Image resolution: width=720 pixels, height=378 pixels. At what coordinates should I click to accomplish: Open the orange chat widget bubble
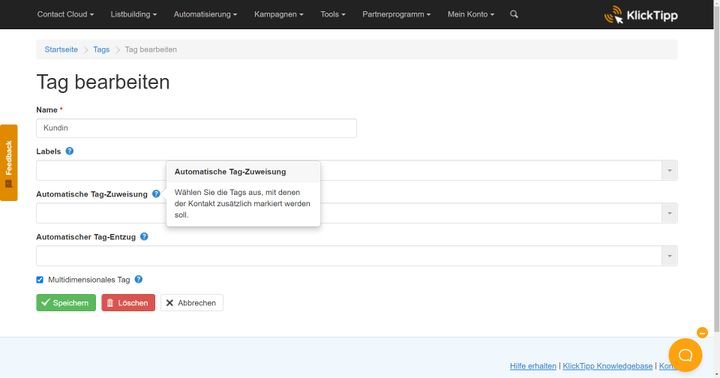pyautogui.click(x=685, y=355)
